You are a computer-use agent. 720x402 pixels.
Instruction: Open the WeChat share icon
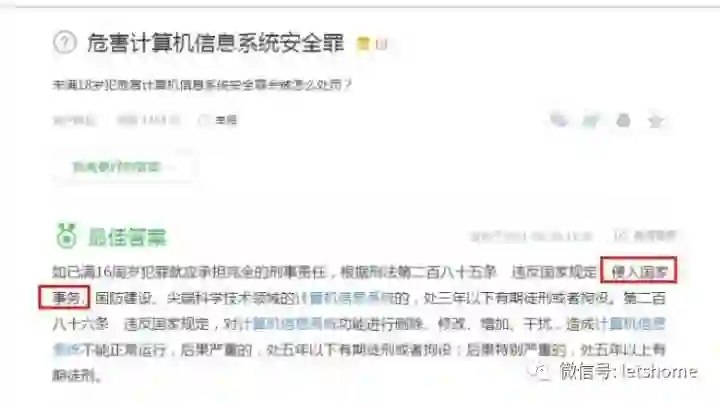[558, 120]
